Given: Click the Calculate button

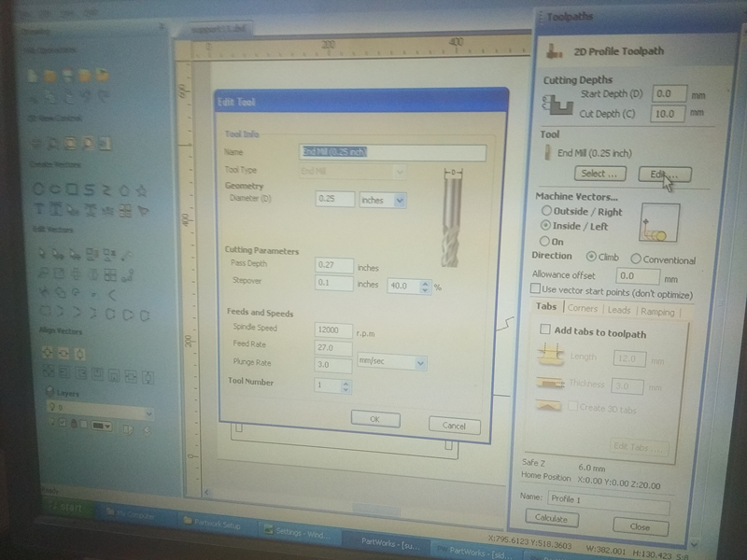Looking at the screenshot, I should 552,518.
